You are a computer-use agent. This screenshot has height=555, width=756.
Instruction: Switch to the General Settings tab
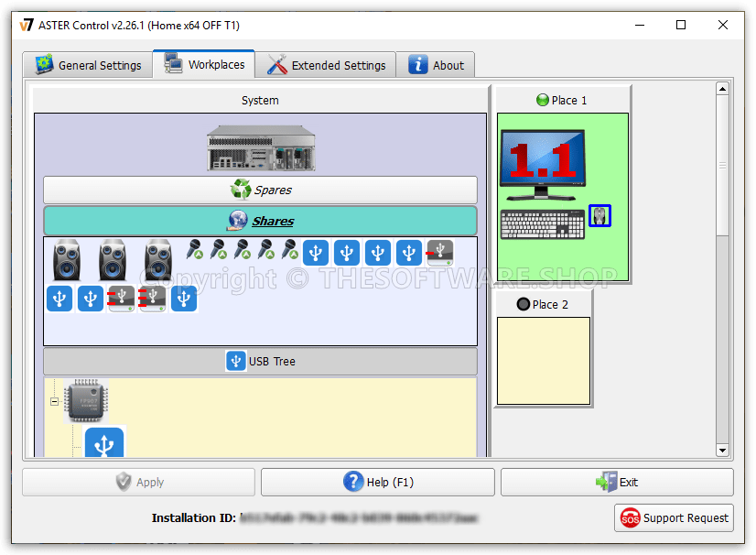(x=88, y=65)
